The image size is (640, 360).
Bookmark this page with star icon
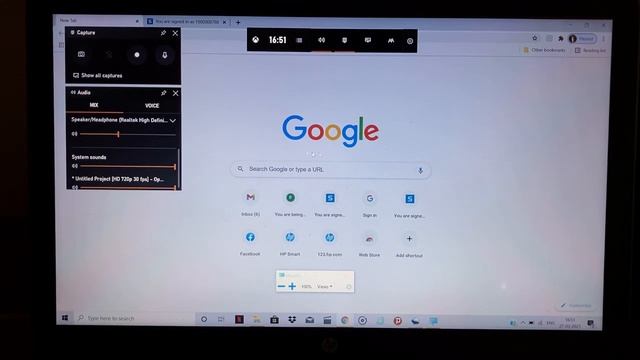click(535, 38)
